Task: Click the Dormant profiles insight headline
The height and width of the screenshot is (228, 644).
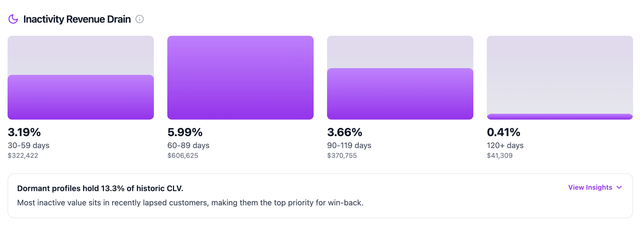Action: coord(100,188)
